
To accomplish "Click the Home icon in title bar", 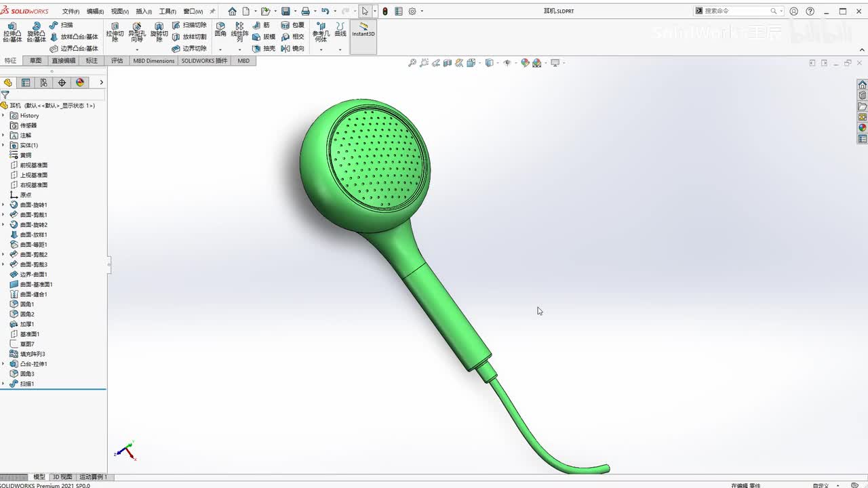I will (x=232, y=11).
